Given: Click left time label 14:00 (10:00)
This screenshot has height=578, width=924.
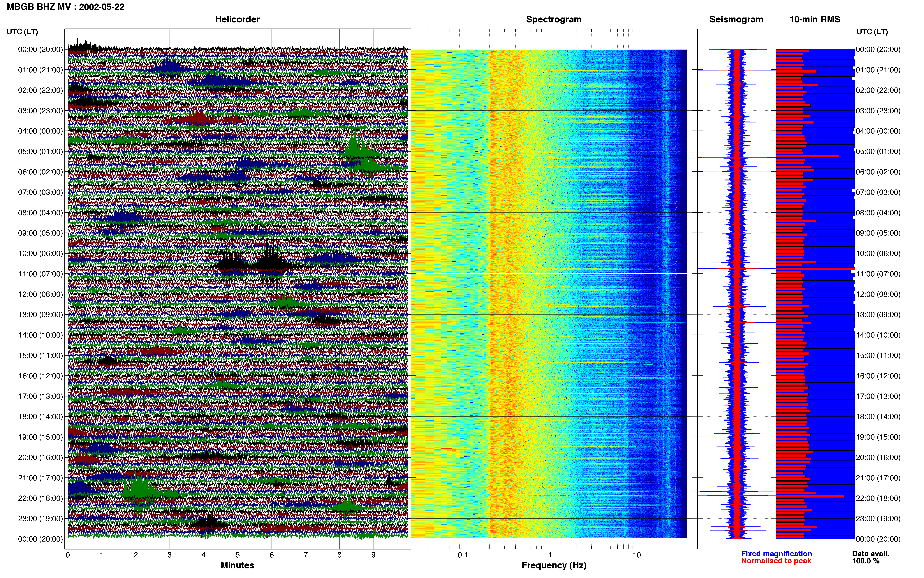Looking at the screenshot, I should point(41,335).
